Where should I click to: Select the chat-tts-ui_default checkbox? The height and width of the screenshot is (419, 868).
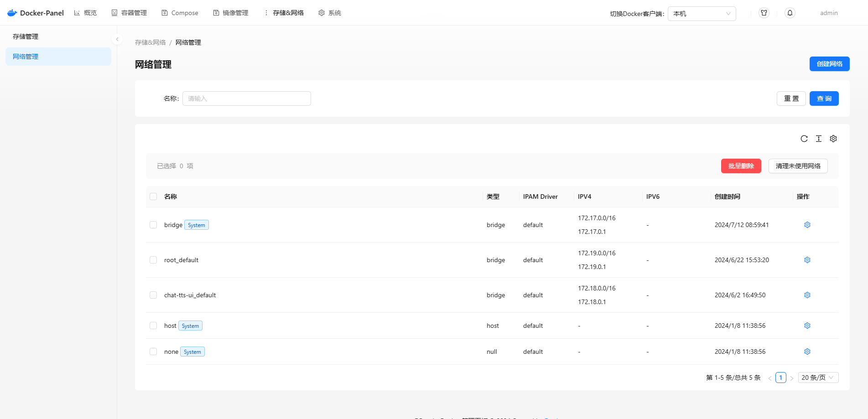click(153, 295)
